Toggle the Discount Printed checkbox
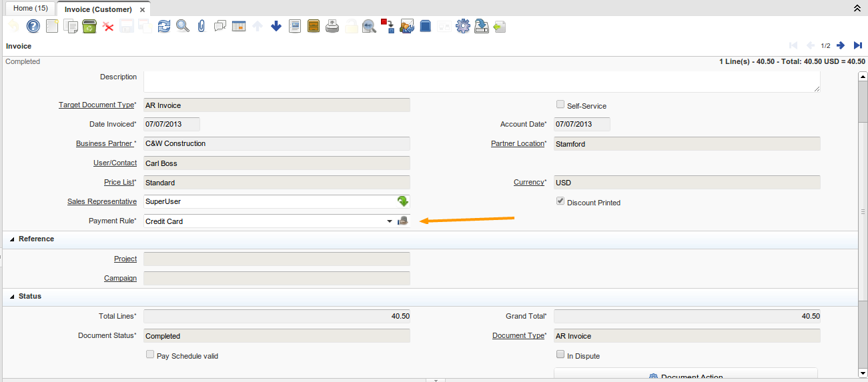This screenshot has width=868, height=382. pyautogui.click(x=560, y=201)
